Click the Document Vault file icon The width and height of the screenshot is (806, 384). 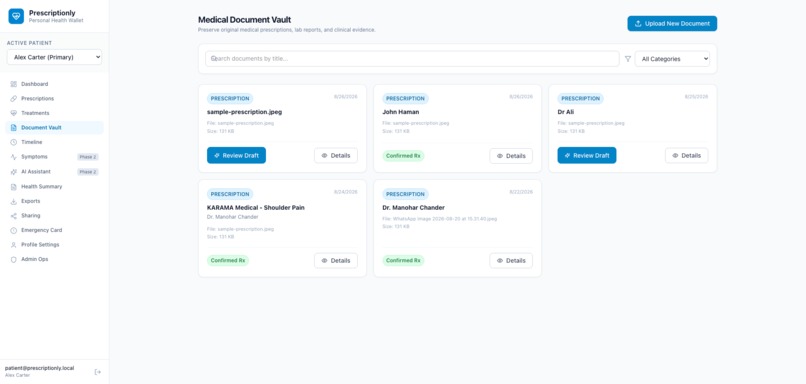coord(13,127)
